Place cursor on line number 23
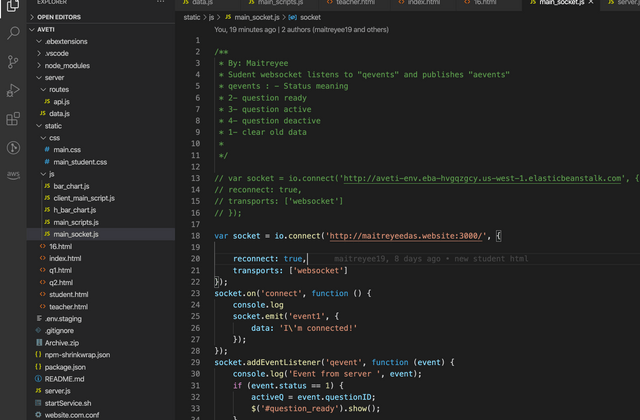The width and height of the screenshot is (640, 420). pyautogui.click(x=196, y=293)
